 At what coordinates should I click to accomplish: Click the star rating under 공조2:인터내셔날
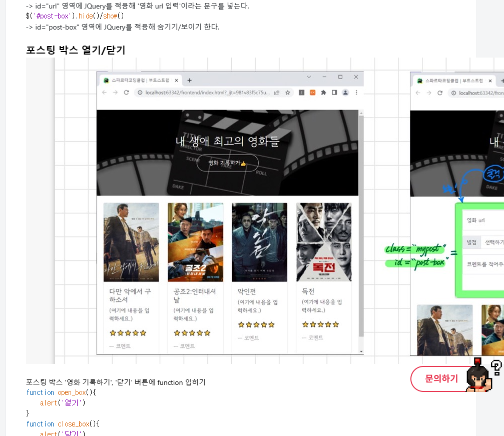[x=192, y=333]
